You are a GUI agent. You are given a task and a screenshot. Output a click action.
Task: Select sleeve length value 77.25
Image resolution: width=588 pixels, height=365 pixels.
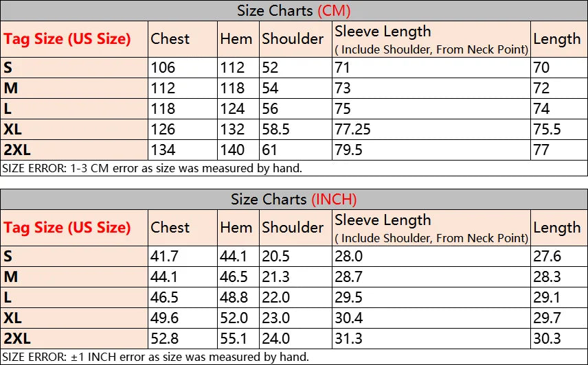[x=352, y=130]
